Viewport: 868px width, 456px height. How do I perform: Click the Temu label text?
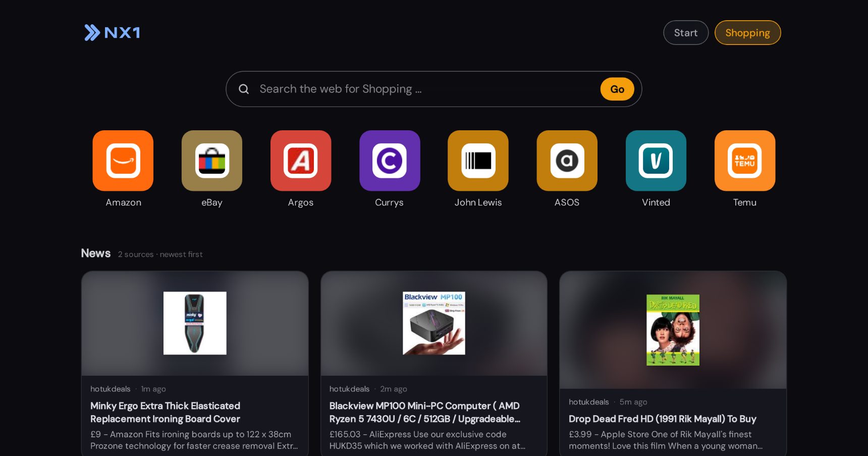pos(745,202)
